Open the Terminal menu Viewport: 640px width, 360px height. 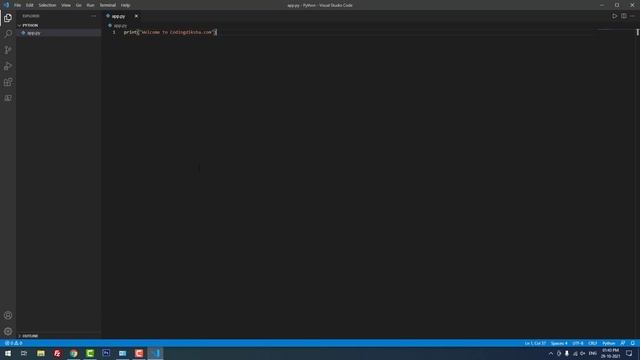click(x=108, y=5)
